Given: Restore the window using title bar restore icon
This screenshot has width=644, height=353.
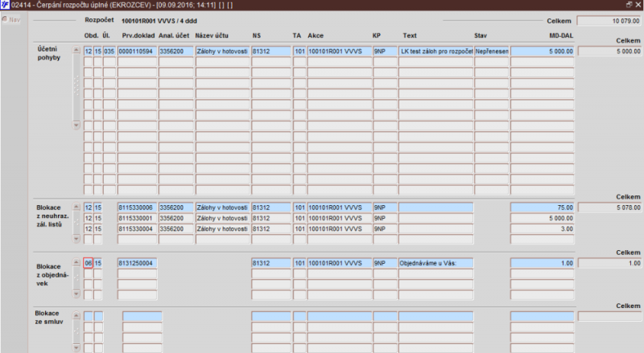Looking at the screenshot, I should pyautogui.click(x=629, y=5).
